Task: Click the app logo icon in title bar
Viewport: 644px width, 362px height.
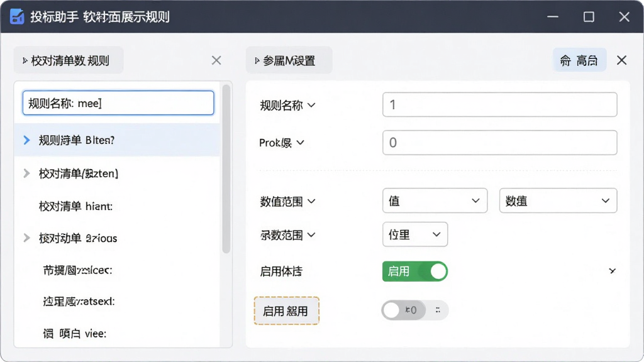Action: click(17, 17)
